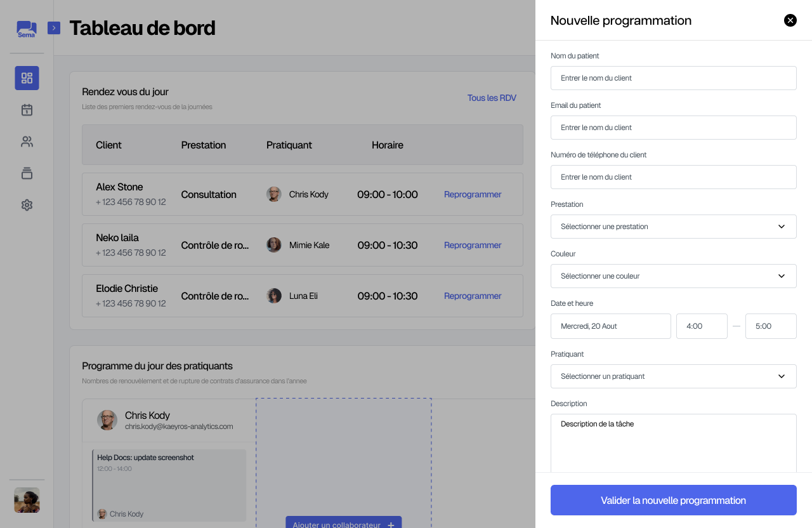Click the user profile avatar in sidebar
Image resolution: width=812 pixels, height=528 pixels.
click(x=27, y=500)
